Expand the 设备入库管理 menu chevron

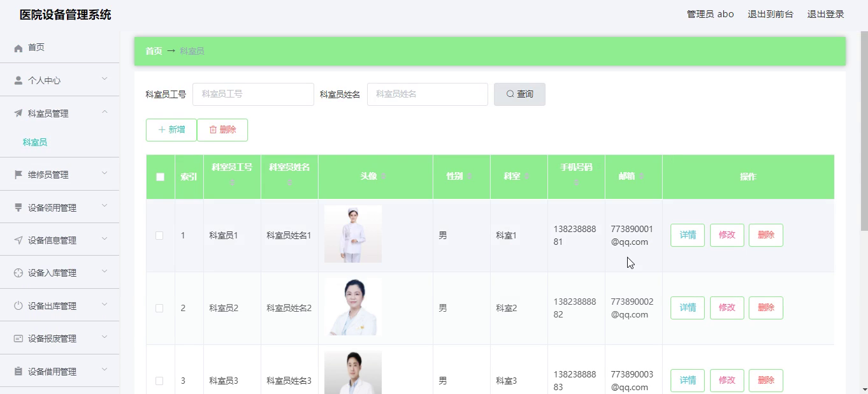(105, 272)
